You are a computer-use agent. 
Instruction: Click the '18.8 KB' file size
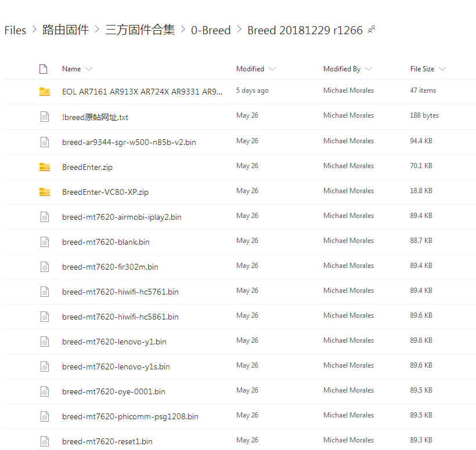tap(421, 190)
